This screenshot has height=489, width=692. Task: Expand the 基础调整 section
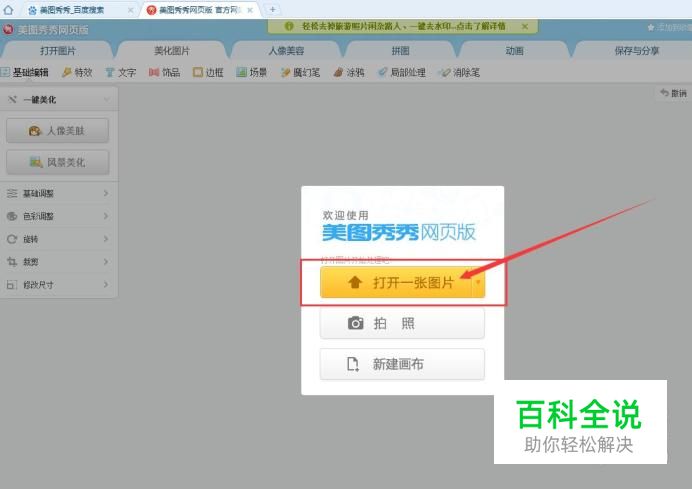click(x=58, y=193)
